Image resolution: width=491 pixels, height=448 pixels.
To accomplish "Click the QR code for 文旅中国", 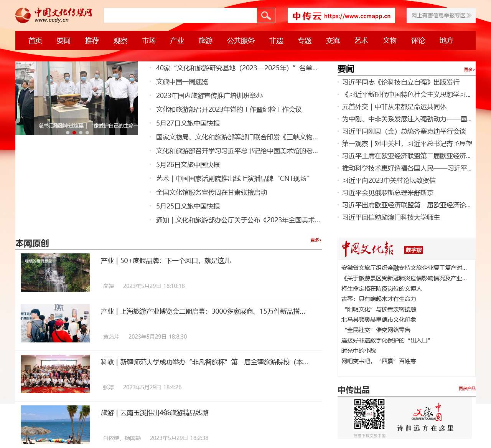I will [x=369, y=414].
